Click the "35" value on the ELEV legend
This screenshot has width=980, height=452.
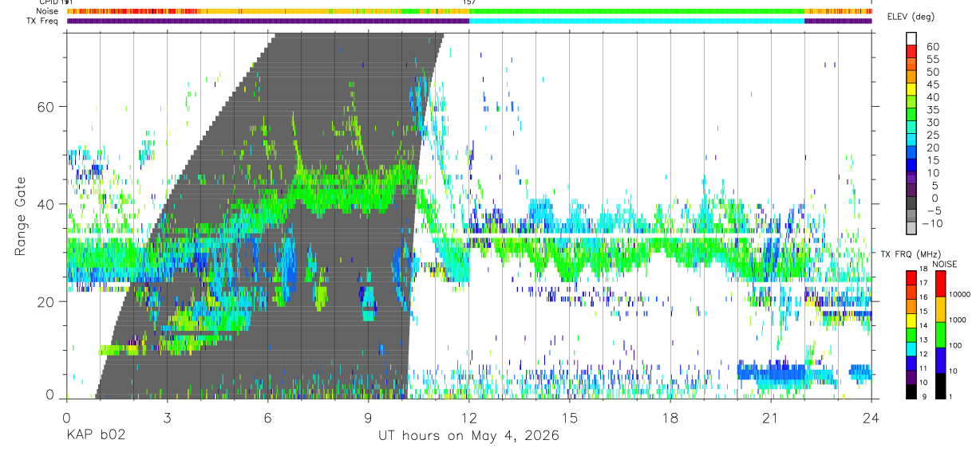932,110
